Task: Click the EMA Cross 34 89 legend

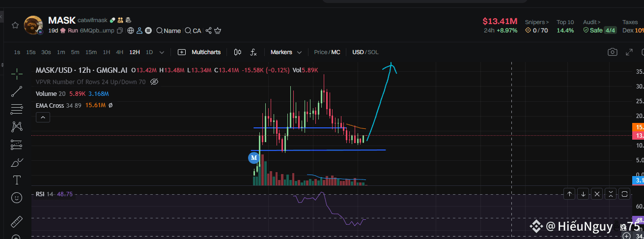Action: 58,105
